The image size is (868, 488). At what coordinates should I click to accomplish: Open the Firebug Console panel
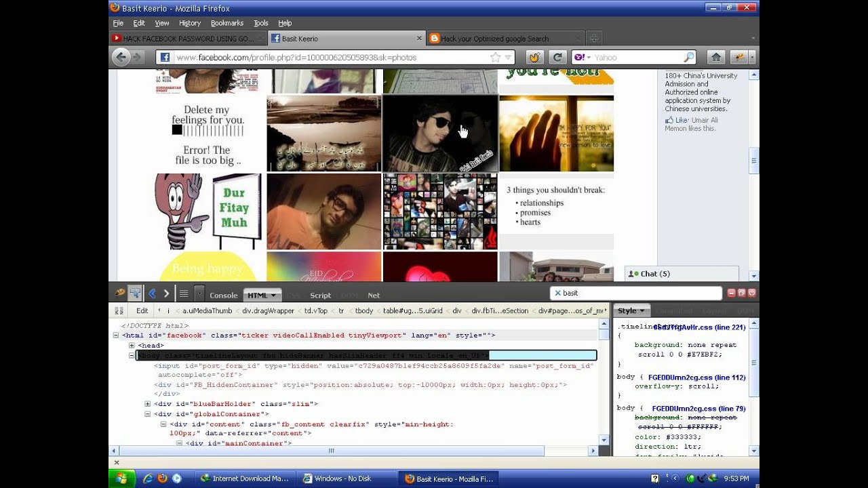224,296
